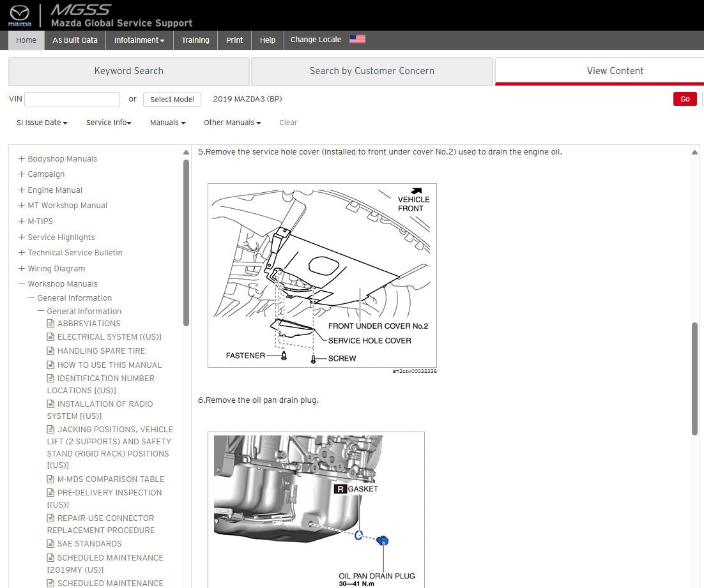
Task: Open Other Manuals dropdown
Action: pyautogui.click(x=232, y=123)
